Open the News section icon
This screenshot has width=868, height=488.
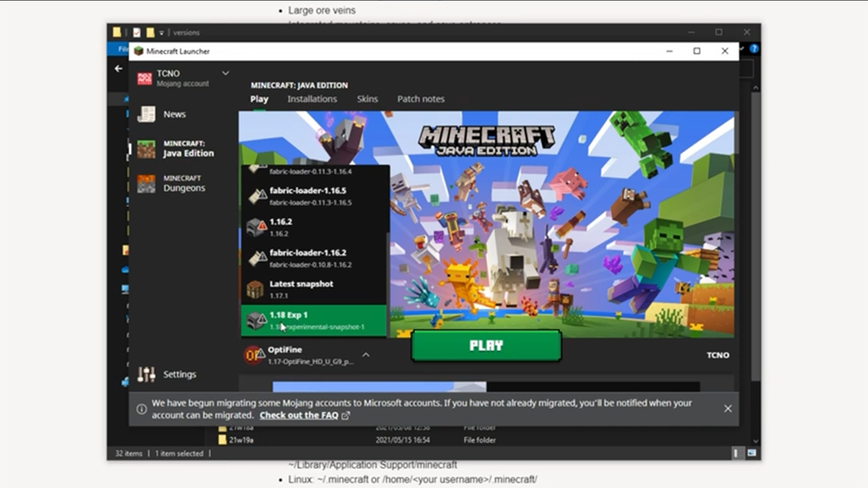pos(147,114)
